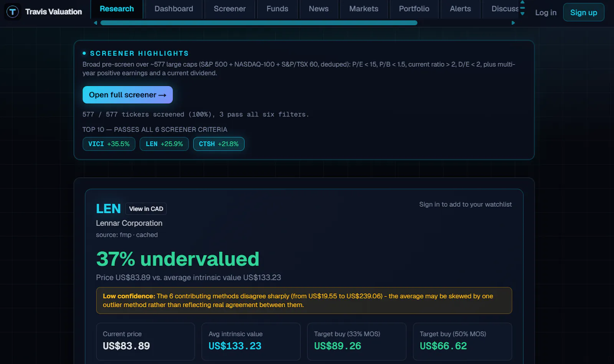Open the Portfolio tab

(414, 9)
